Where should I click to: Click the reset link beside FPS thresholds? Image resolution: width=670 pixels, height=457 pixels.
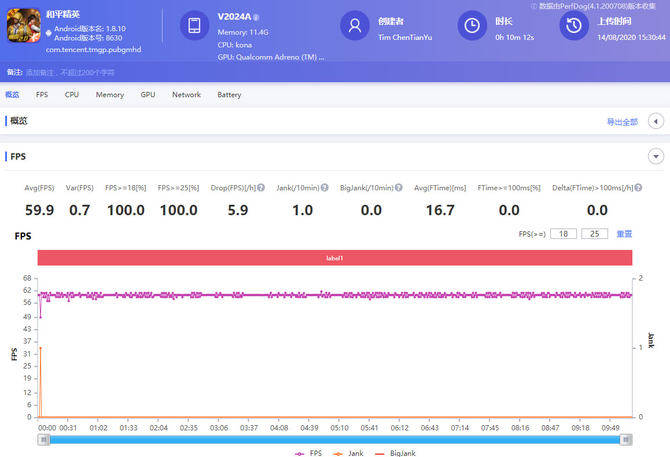624,233
